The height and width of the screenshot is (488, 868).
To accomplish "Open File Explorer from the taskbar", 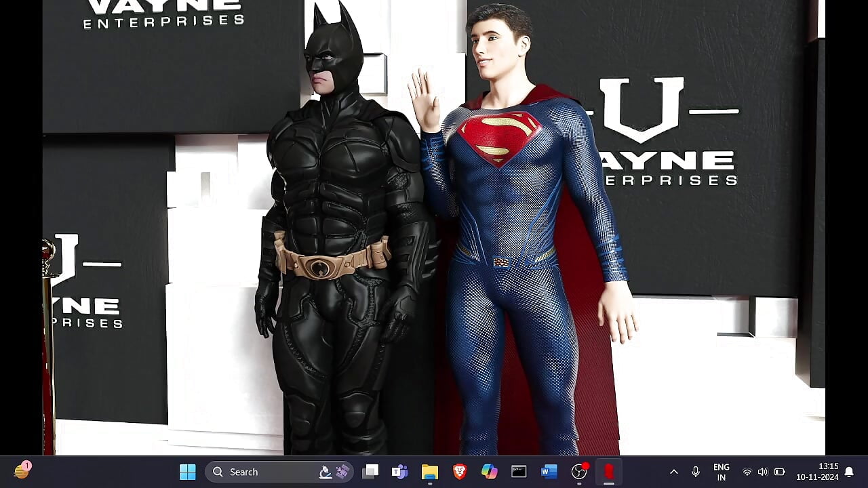I will pos(430,472).
